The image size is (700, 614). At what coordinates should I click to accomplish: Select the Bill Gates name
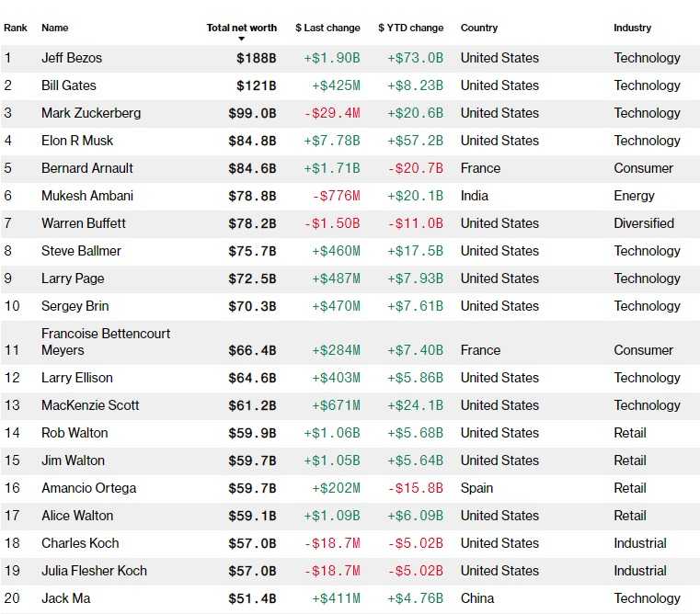click(69, 85)
